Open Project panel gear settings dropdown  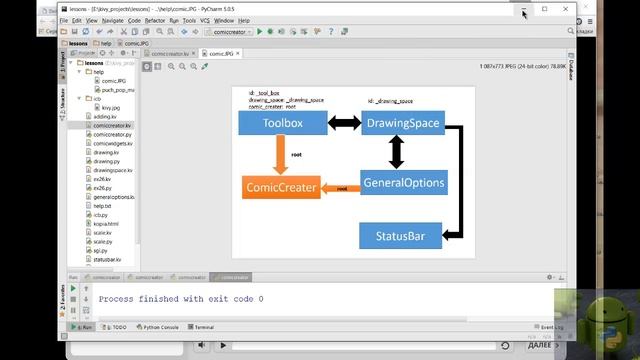[124, 53]
